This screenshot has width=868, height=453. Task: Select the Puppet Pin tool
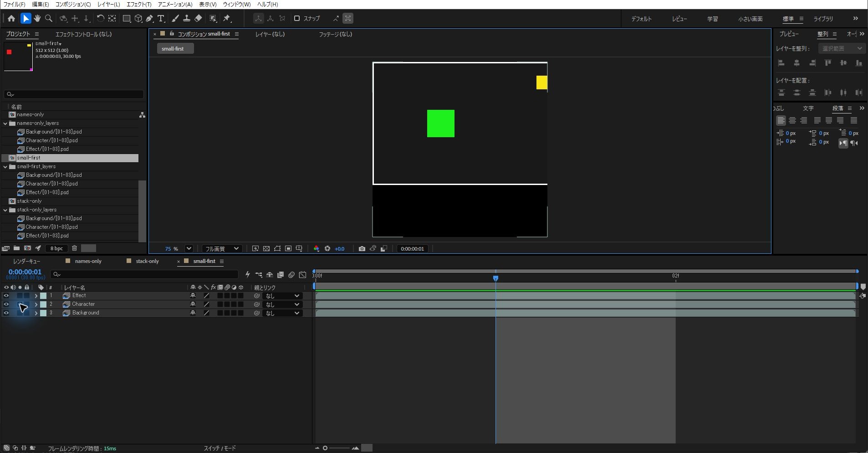(227, 19)
